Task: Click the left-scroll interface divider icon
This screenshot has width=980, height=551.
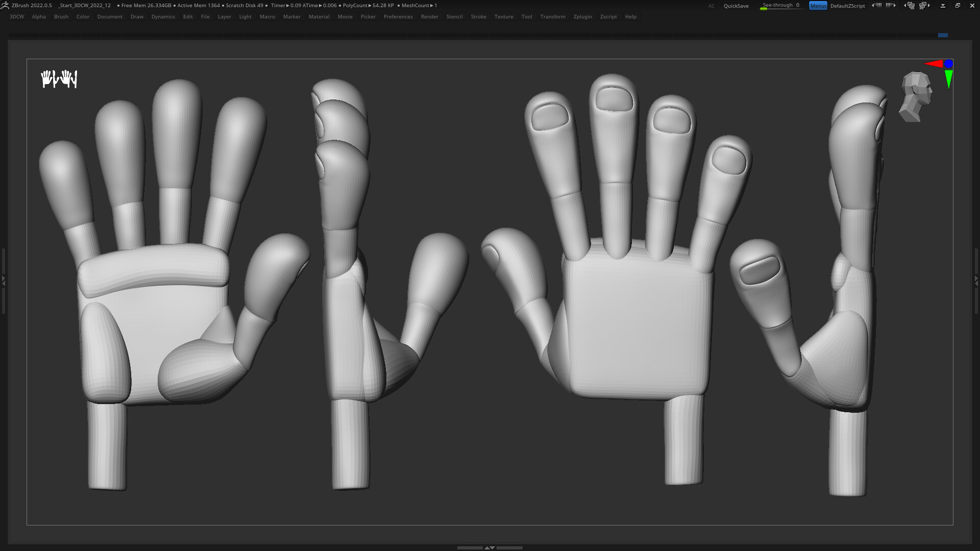Action: 876,5
